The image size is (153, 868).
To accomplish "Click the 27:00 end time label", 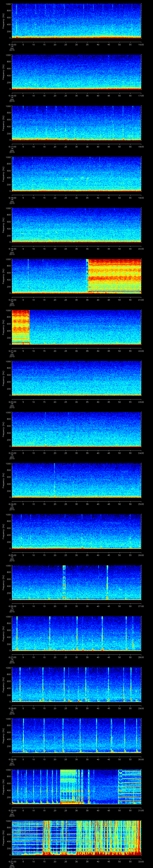I will [141, 606].
